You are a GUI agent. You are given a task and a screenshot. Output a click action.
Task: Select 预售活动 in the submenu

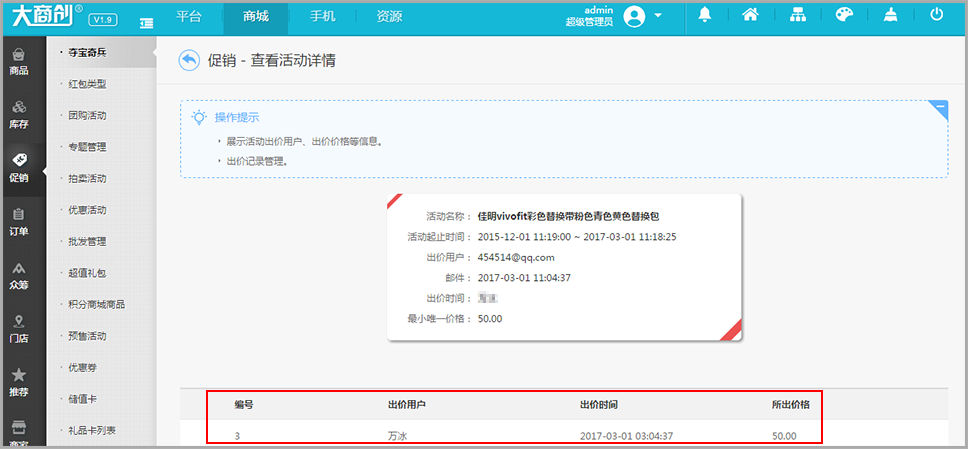point(87,336)
